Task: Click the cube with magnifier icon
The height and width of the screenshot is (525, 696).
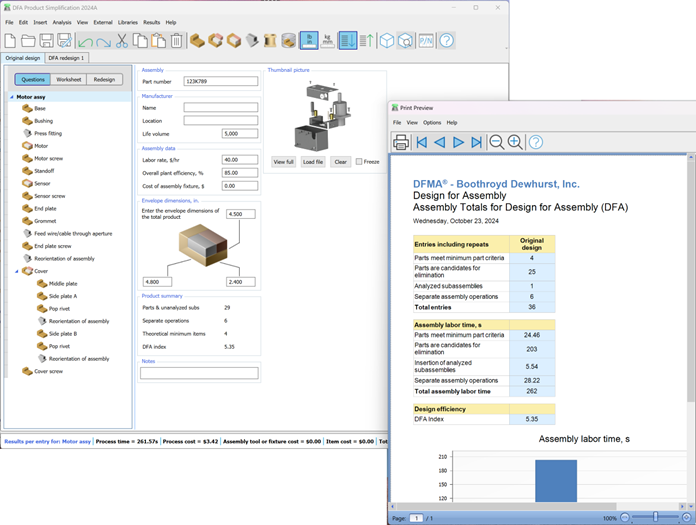Action: 405,41
